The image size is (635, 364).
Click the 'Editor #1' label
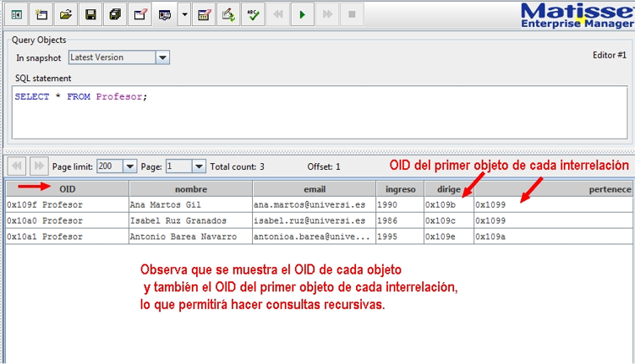610,55
